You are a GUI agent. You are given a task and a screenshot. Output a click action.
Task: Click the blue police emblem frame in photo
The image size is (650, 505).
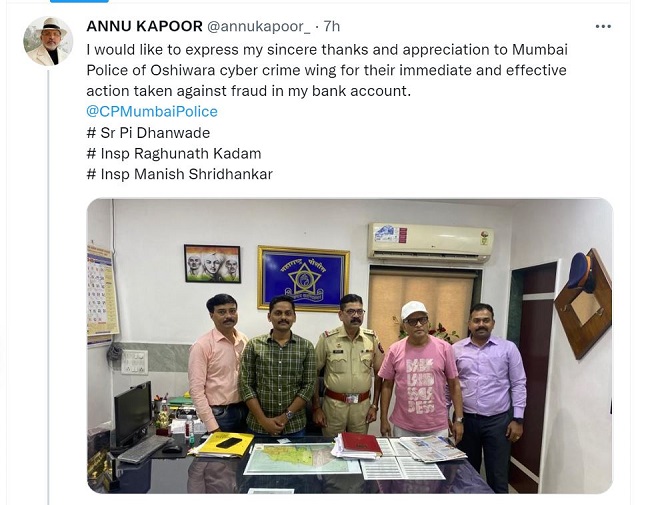pos(303,278)
